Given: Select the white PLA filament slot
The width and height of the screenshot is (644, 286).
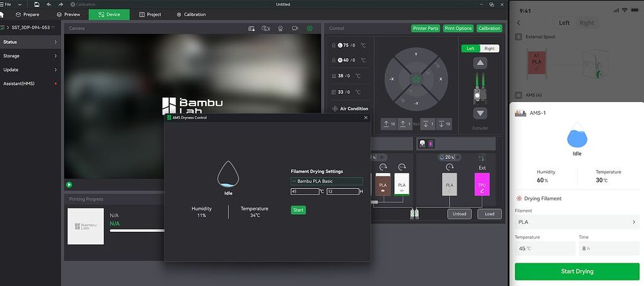Looking at the screenshot, I should (x=402, y=184).
